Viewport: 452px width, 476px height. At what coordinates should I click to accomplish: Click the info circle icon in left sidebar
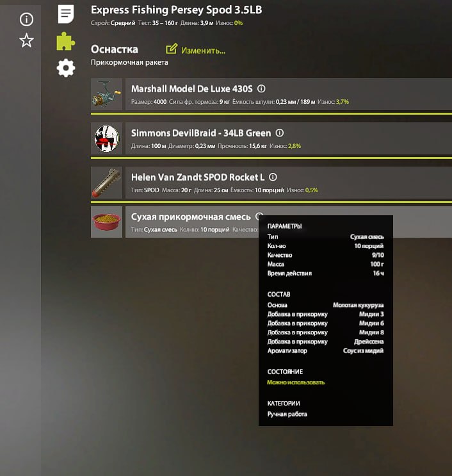click(26, 19)
